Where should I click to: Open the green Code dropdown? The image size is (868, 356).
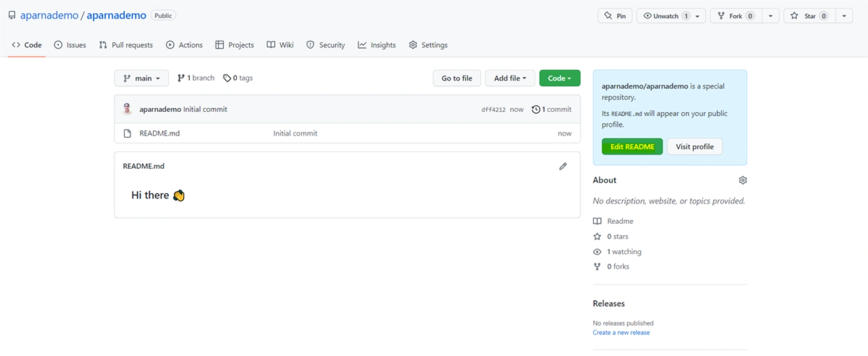[559, 78]
